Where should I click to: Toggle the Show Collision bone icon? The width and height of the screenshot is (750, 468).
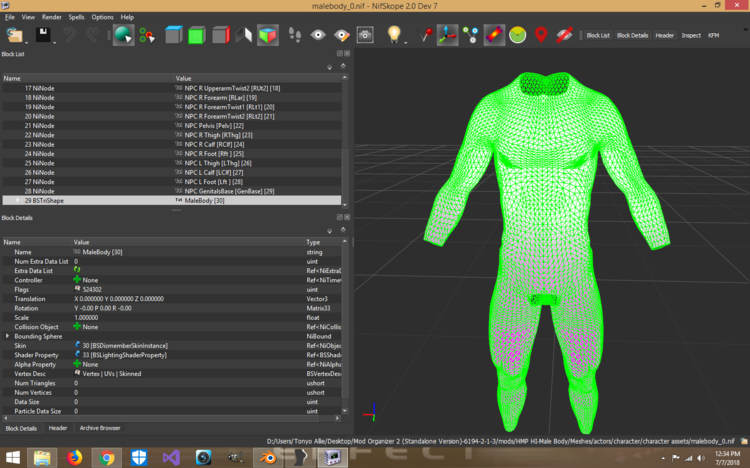coord(494,35)
